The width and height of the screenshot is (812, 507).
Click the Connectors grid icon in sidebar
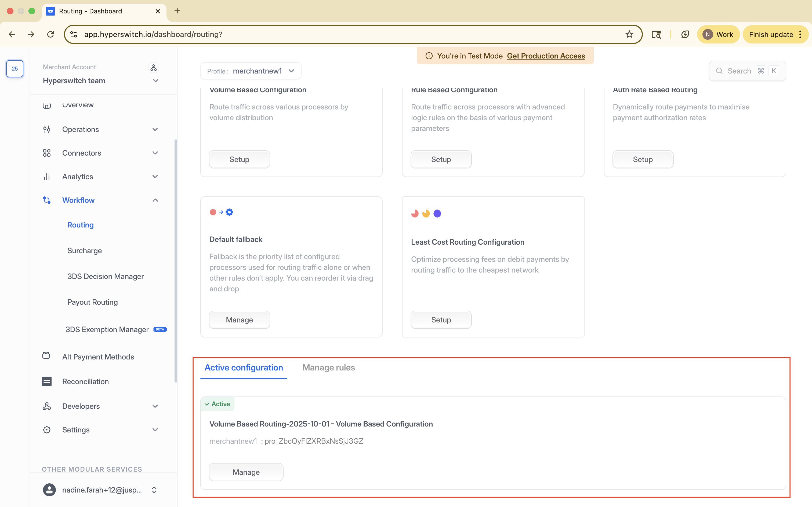pos(47,153)
